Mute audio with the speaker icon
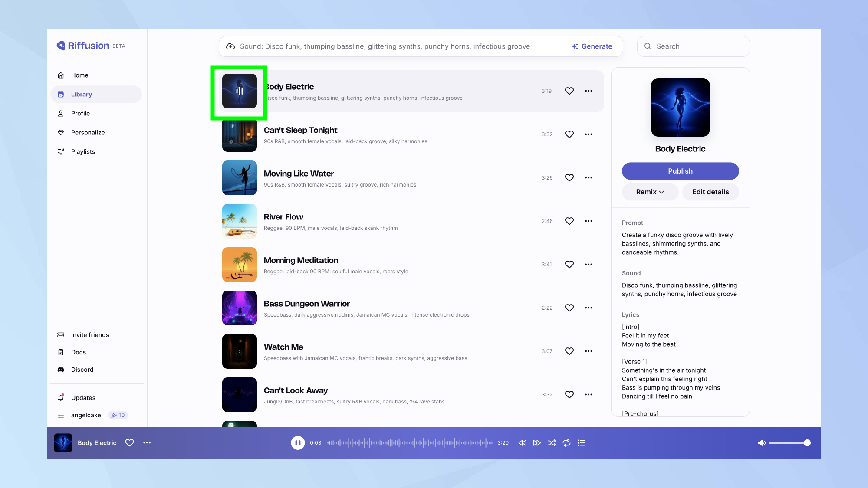The width and height of the screenshot is (868, 488). pos(761,443)
